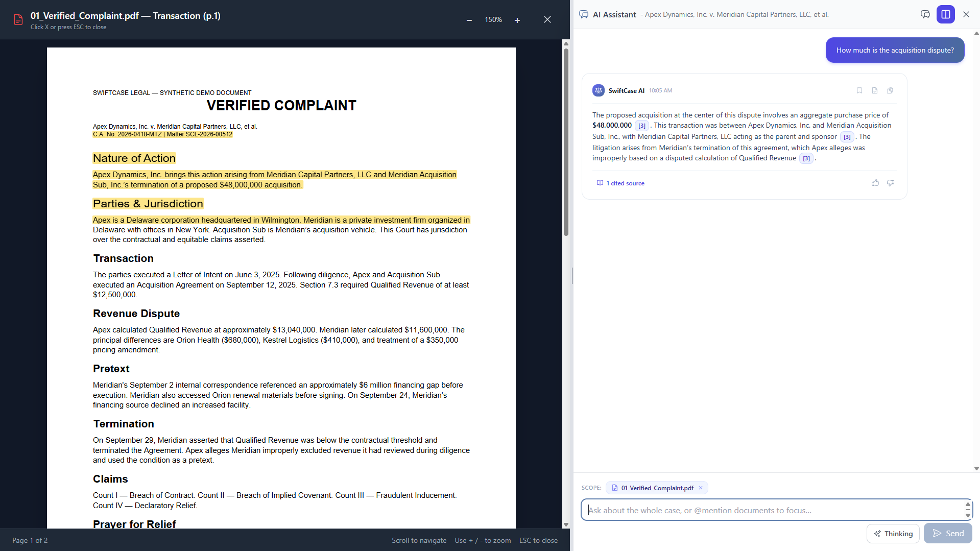Close the AI Assistant panel
The height and width of the screenshot is (551, 980).
pyautogui.click(x=966, y=14)
